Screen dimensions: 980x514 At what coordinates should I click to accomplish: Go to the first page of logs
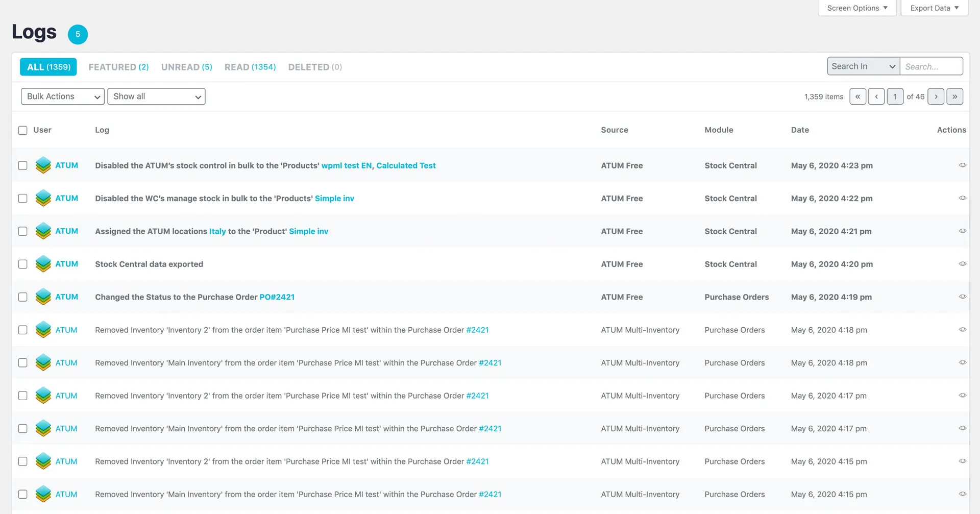(857, 96)
